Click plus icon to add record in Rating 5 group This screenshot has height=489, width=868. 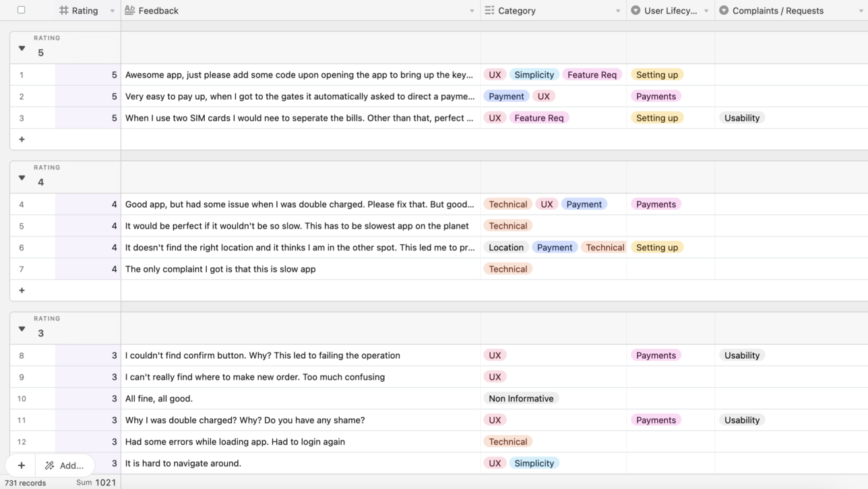(x=22, y=140)
